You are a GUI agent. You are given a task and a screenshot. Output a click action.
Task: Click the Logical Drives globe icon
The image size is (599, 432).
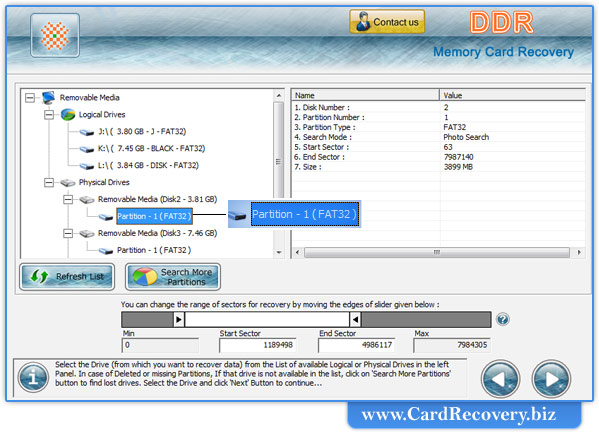coord(68,114)
